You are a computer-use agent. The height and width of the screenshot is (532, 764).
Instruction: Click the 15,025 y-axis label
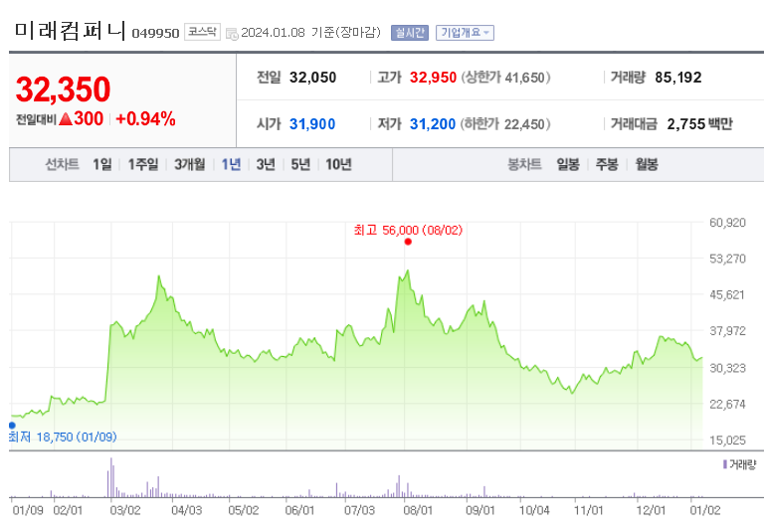pos(727,441)
